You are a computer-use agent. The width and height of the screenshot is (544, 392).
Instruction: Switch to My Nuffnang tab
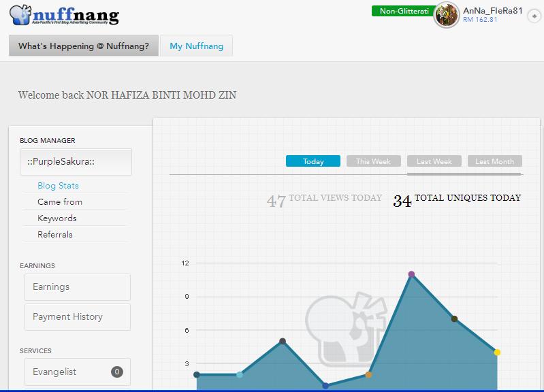pos(196,46)
